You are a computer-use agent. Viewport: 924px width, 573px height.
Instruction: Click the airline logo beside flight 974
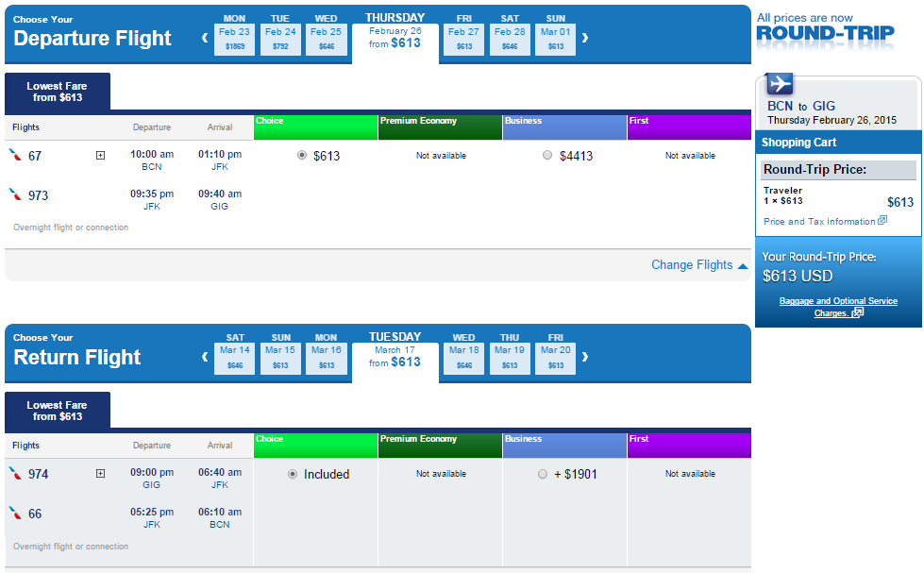click(x=15, y=473)
